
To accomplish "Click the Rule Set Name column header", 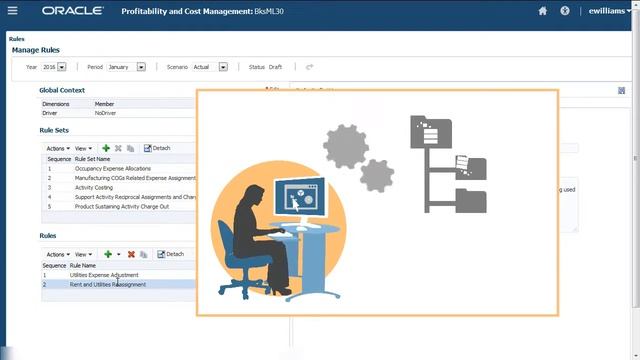I will tap(92, 159).
